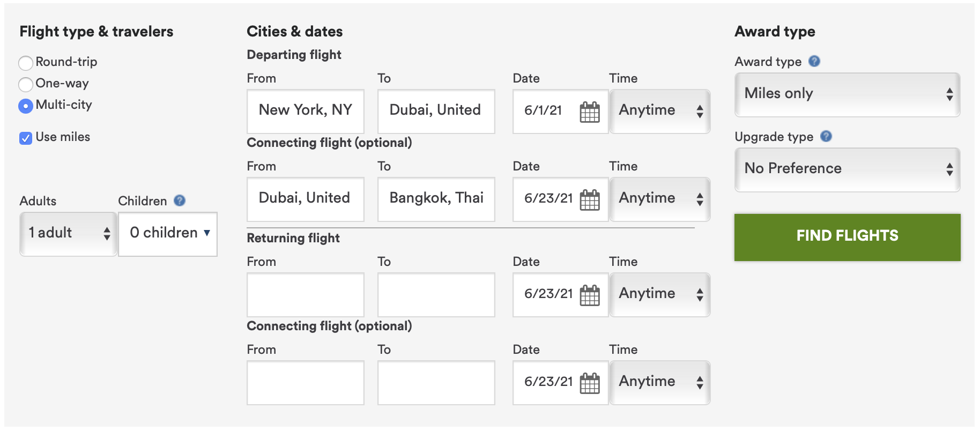Click help icon next to Upgrade type
980x431 pixels.
[x=826, y=136]
